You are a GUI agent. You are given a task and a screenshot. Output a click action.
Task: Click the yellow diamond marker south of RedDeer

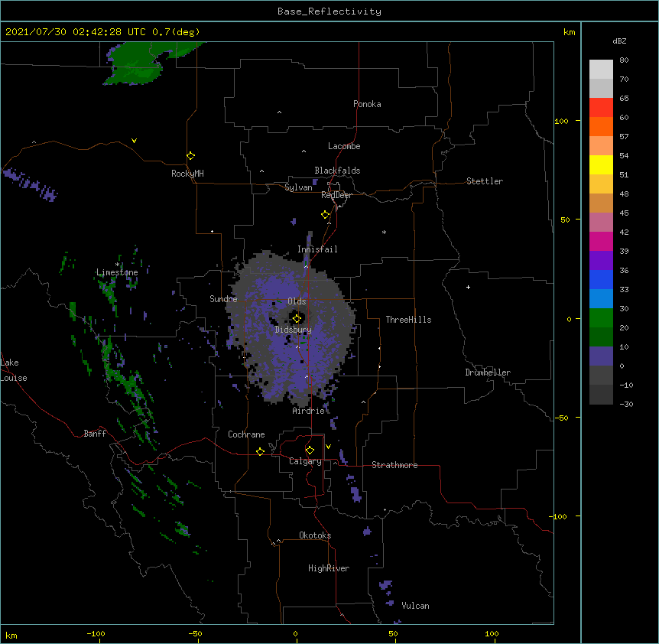click(325, 215)
